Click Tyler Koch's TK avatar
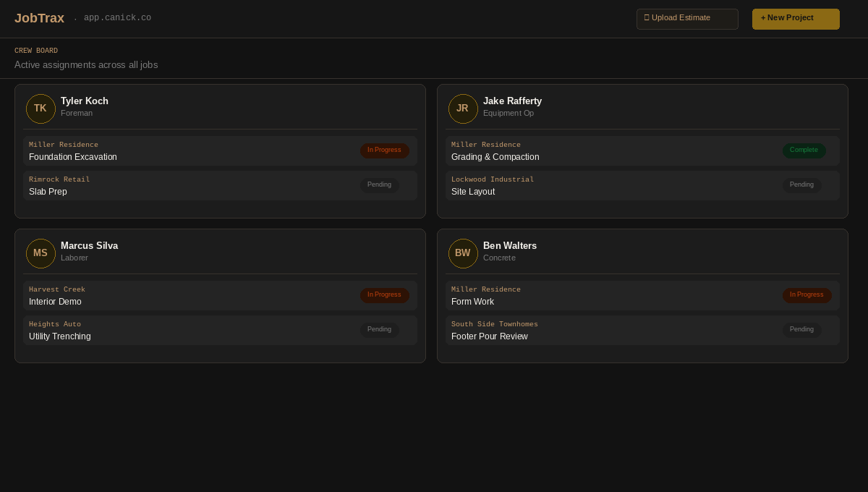 point(41,109)
